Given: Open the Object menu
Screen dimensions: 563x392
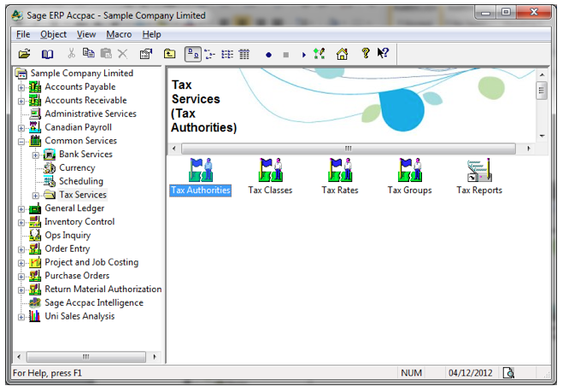Looking at the screenshot, I should (x=54, y=34).
